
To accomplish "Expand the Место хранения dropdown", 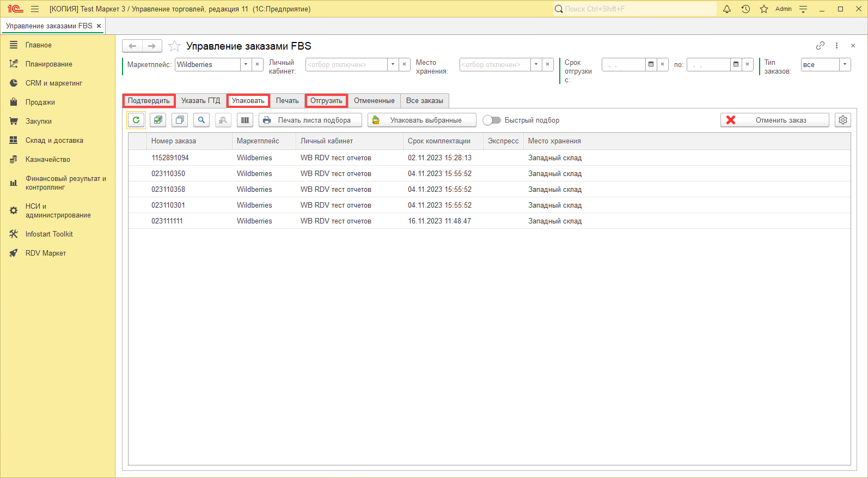I will (536, 64).
